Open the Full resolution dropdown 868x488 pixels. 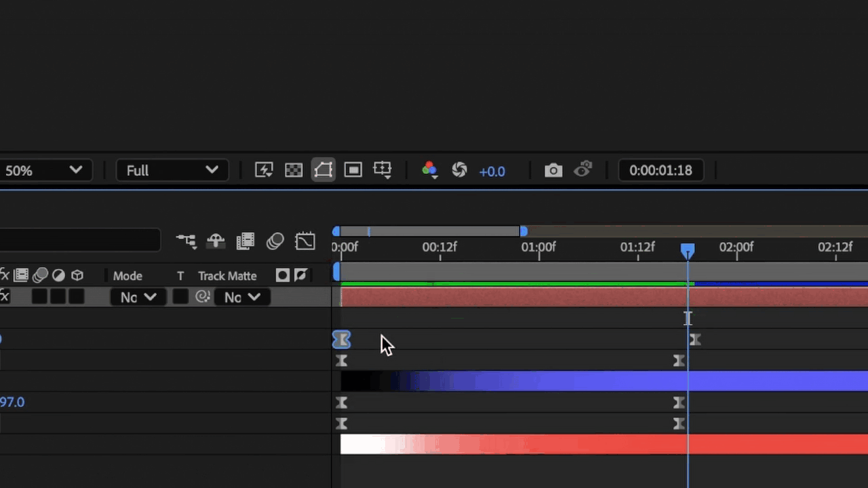click(x=173, y=170)
